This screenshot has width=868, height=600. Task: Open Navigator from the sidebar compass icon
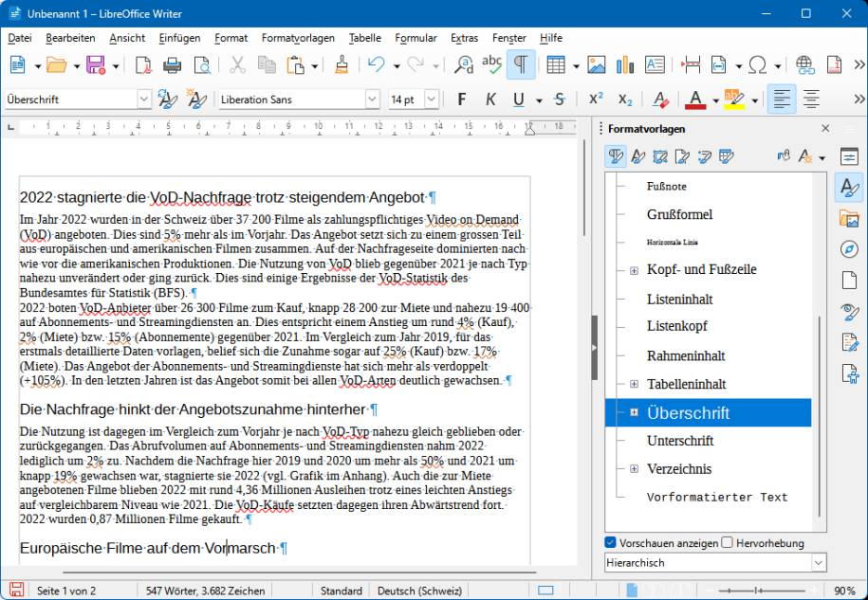point(849,249)
